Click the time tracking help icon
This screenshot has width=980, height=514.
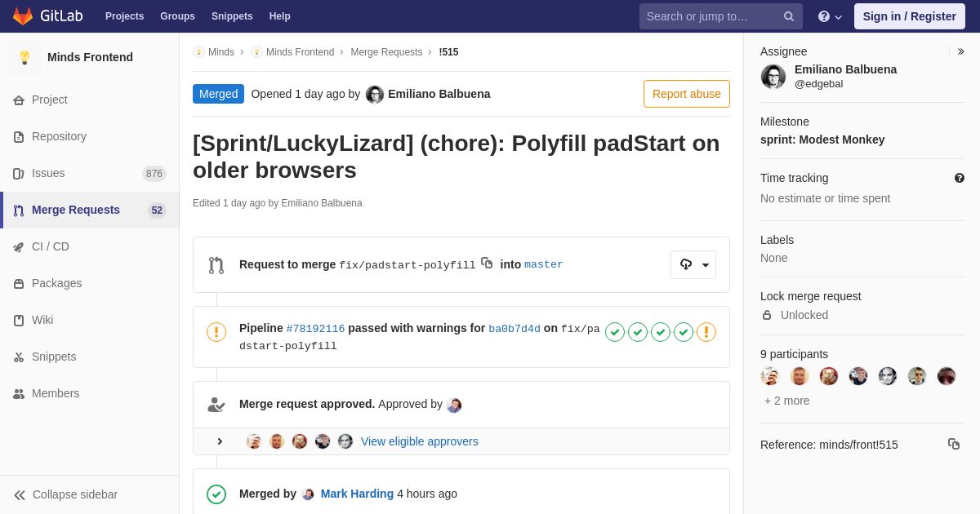(960, 178)
